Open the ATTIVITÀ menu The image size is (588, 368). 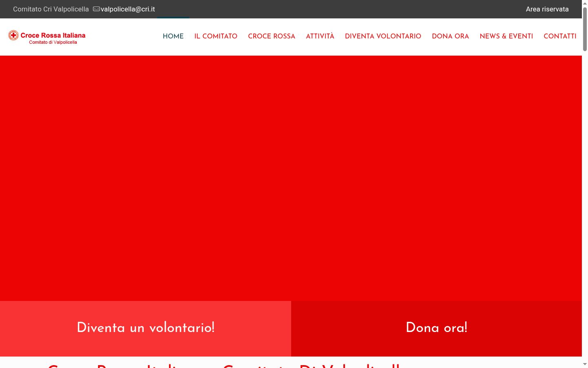pyautogui.click(x=320, y=36)
